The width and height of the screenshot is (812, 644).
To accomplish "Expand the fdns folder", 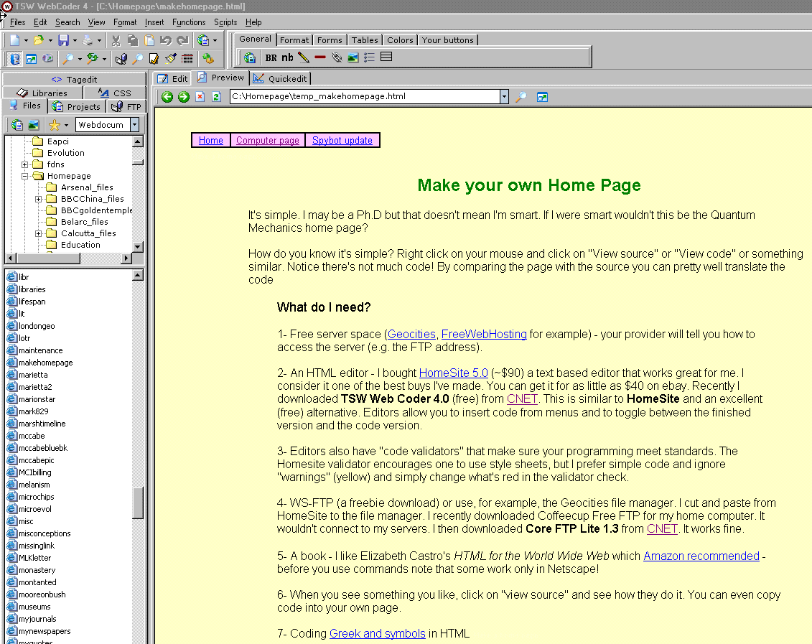I will pos(24,164).
